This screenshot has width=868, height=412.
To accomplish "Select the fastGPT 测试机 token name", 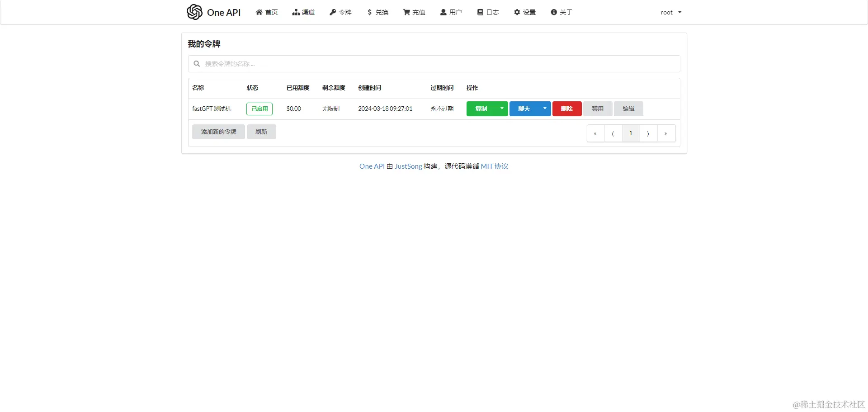I will point(212,109).
